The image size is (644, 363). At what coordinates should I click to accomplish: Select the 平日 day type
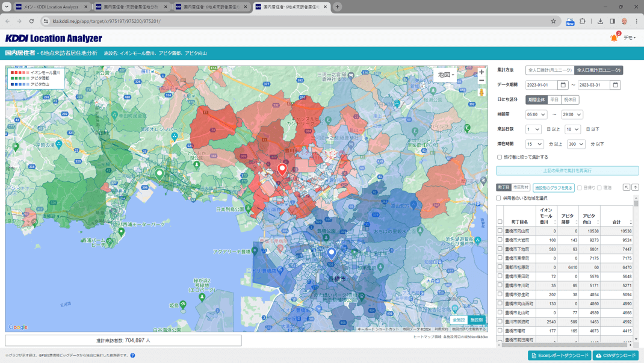coord(554,100)
